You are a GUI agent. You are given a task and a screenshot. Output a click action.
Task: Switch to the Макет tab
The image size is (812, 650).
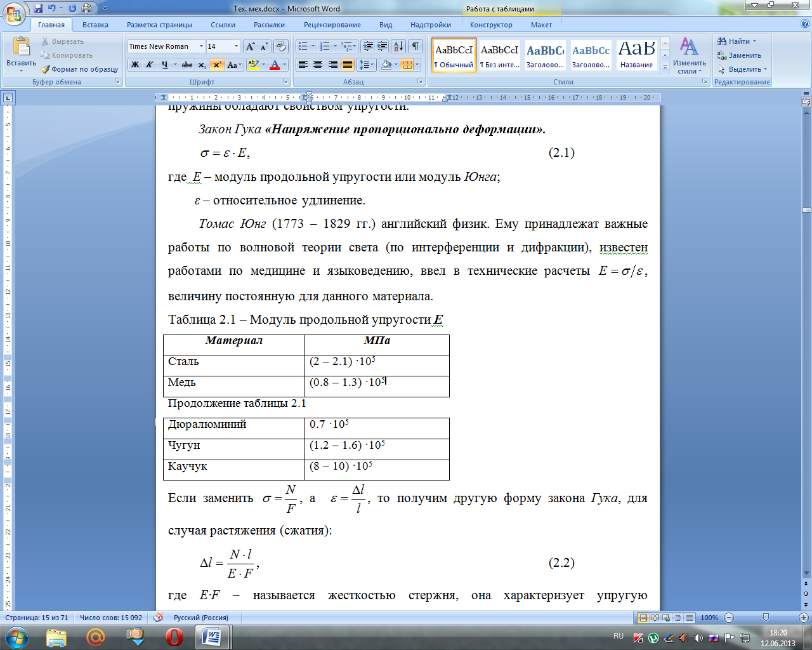pyautogui.click(x=541, y=25)
